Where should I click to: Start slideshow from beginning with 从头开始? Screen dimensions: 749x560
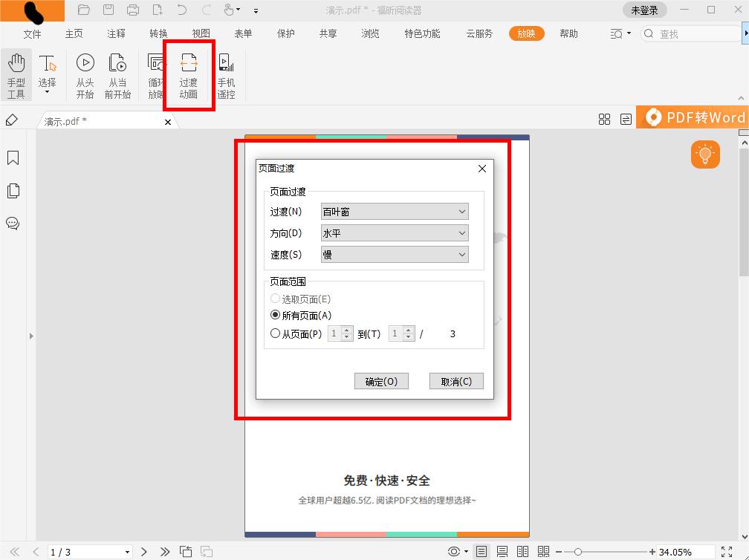point(85,72)
